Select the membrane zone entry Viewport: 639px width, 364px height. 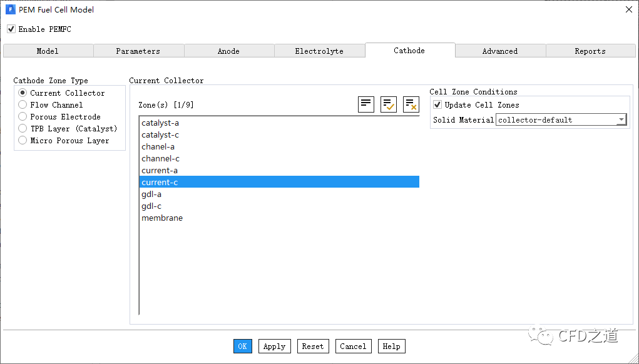[162, 218]
